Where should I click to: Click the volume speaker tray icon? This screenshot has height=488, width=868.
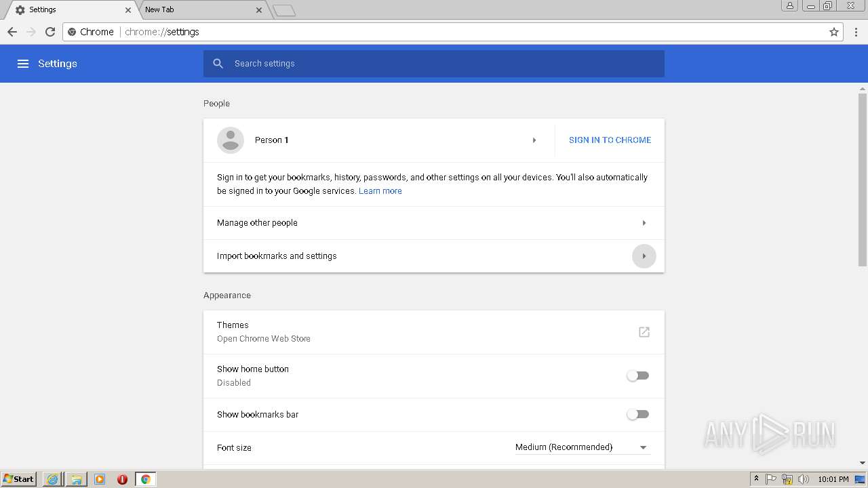(803, 479)
